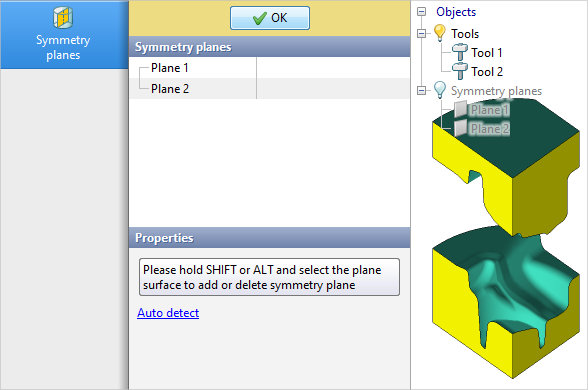The width and height of the screenshot is (588, 390).
Task: Click the Tool 1 hammer icon
Action: point(460,52)
